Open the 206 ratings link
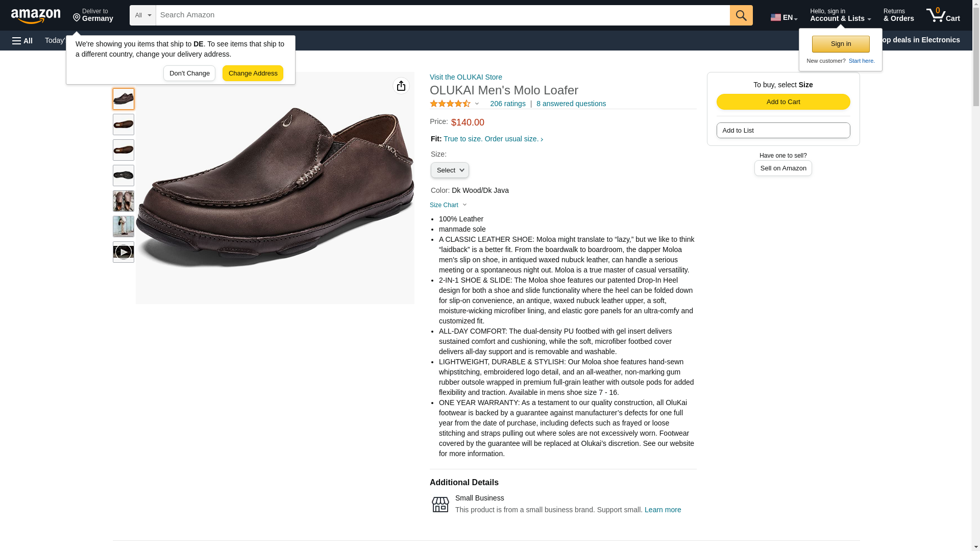This screenshot has height=551, width=980. 507,104
